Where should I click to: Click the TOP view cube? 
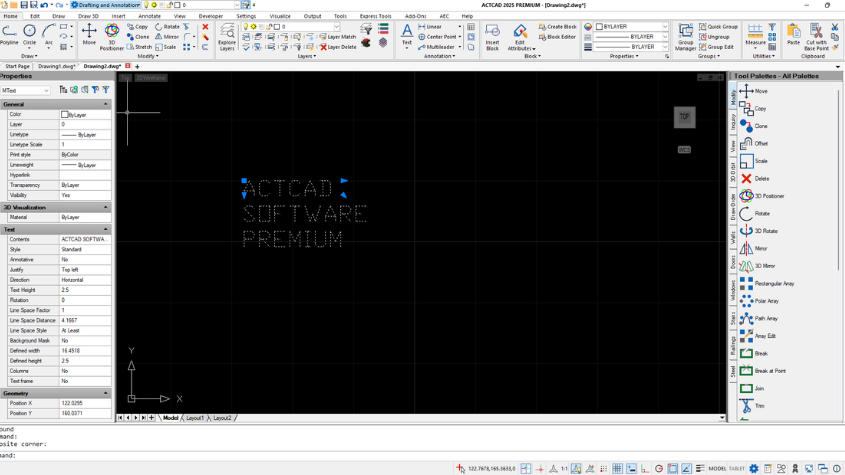[684, 117]
